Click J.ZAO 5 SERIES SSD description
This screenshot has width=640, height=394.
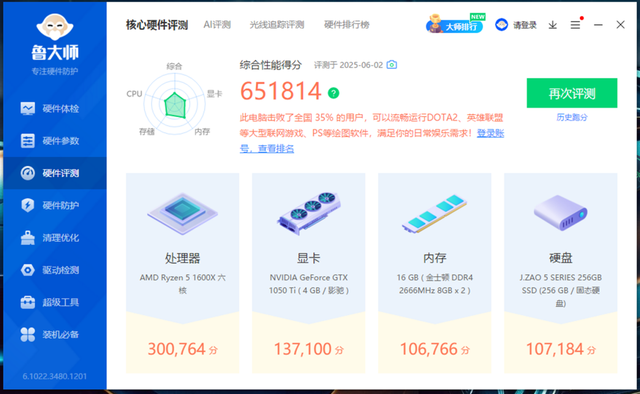[560, 290]
